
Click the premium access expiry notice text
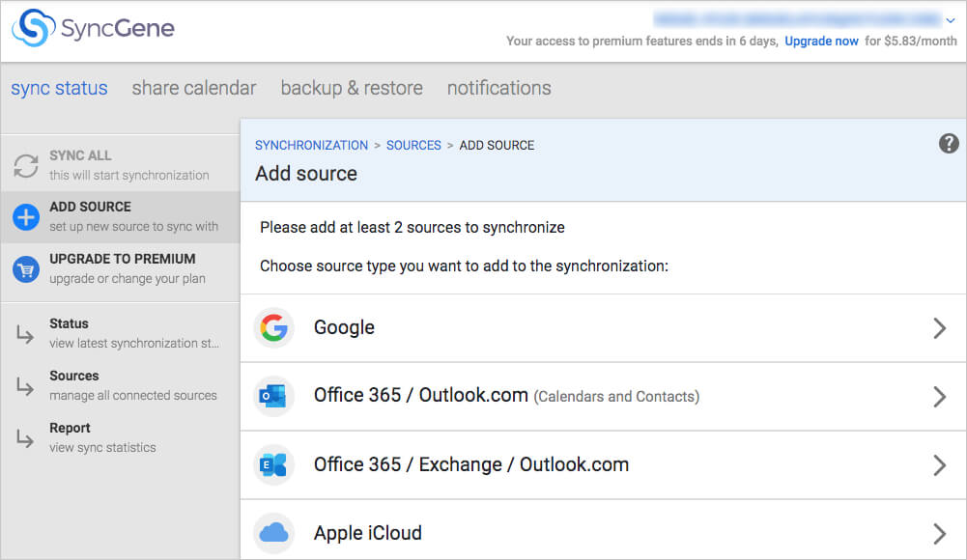click(642, 42)
